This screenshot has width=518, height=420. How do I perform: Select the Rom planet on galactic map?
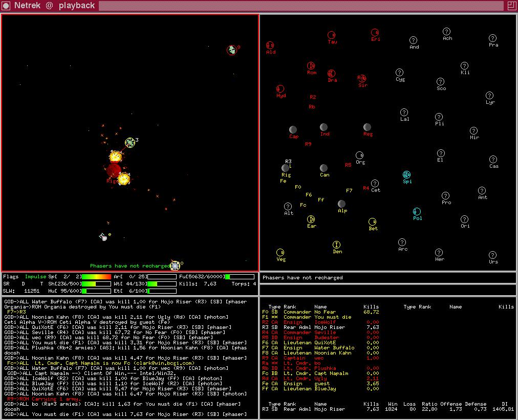pyautogui.click(x=311, y=65)
